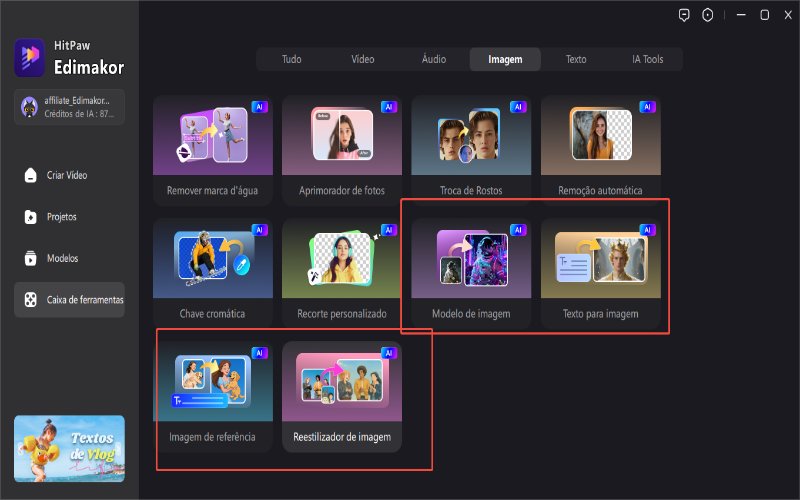Launch the Modelo de imagem tool
This screenshot has height=500, width=800.
[471, 273]
